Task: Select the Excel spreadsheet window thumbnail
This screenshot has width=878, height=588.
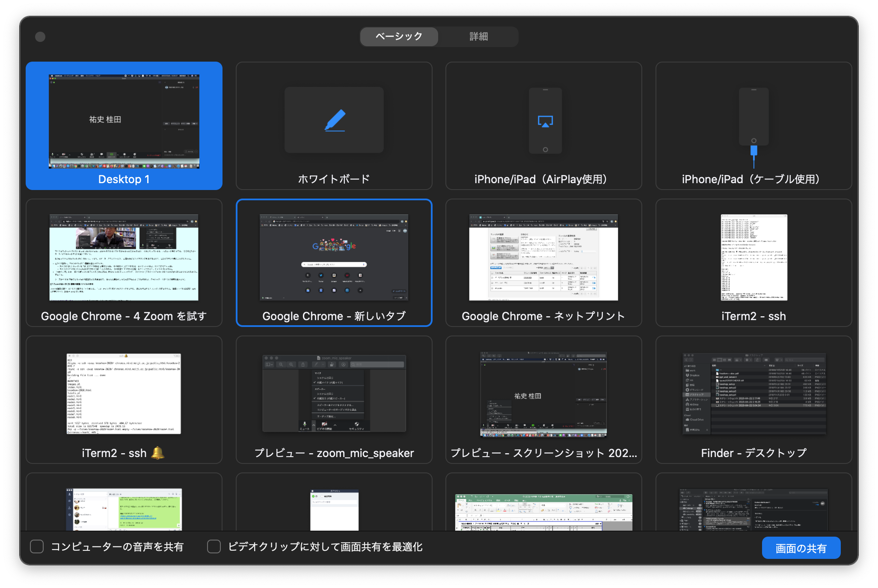Action: coord(543,513)
